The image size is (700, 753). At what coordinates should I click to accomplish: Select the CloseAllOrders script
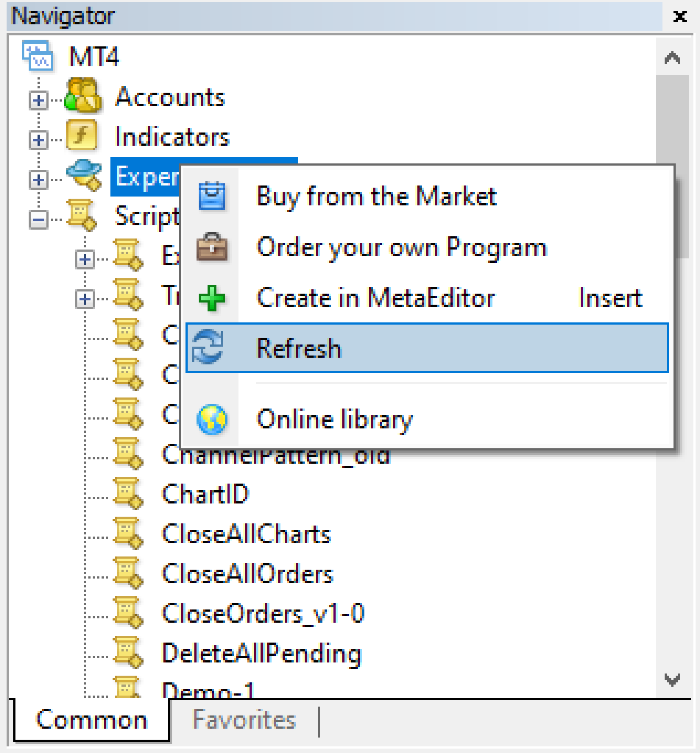coord(247,574)
